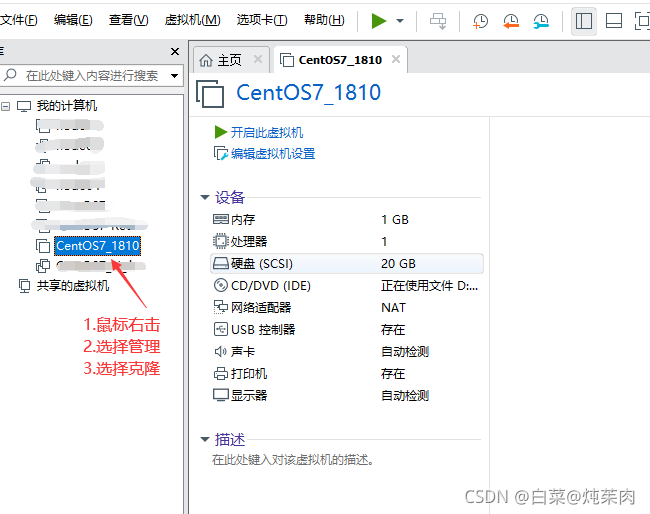650x514 pixels.
Task: Open the 查看(V) menu
Action: click(x=129, y=19)
